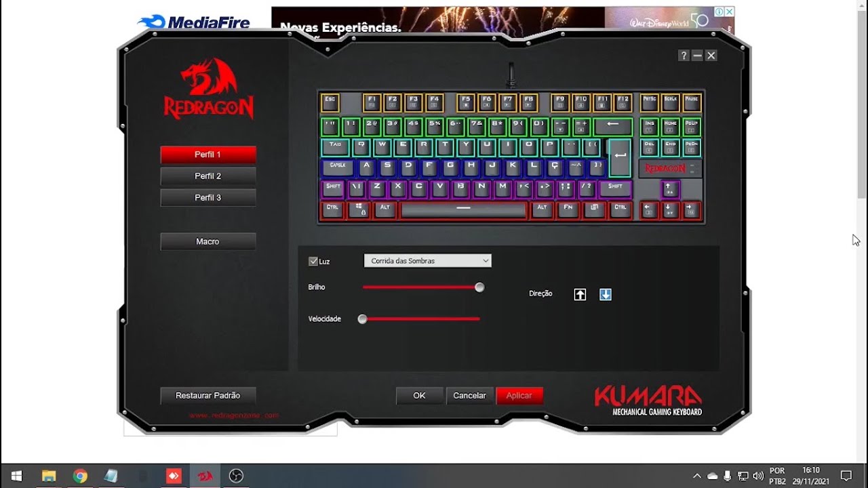Open Google Chrome from the taskbar
Image resolution: width=868 pixels, height=488 pixels.
pyautogui.click(x=80, y=476)
